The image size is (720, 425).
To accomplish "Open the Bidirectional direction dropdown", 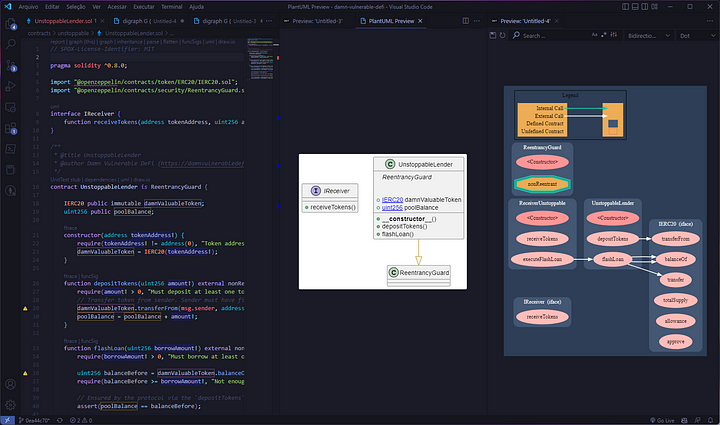I will (x=649, y=36).
